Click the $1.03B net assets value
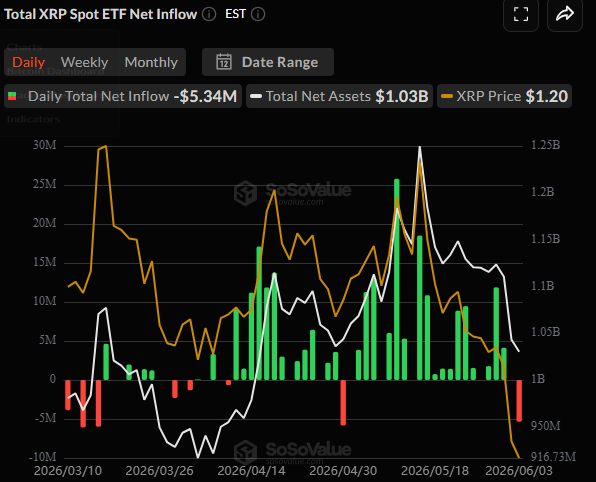 402,96
